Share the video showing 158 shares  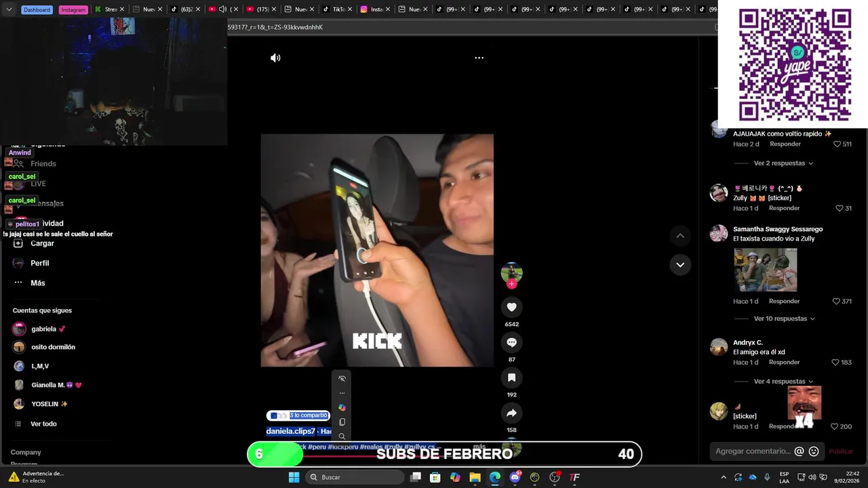coord(511,413)
